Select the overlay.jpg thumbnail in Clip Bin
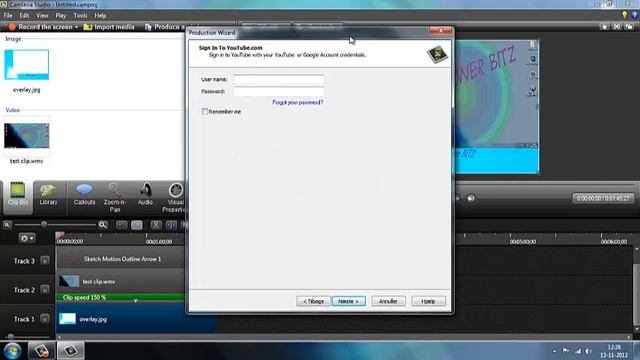 (x=27, y=65)
